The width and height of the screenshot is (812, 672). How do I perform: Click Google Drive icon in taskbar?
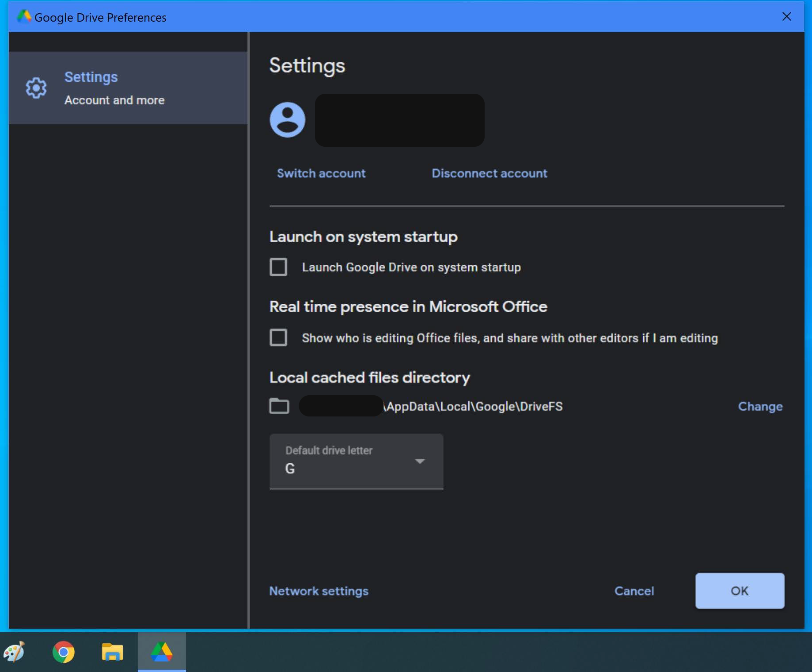tap(162, 652)
